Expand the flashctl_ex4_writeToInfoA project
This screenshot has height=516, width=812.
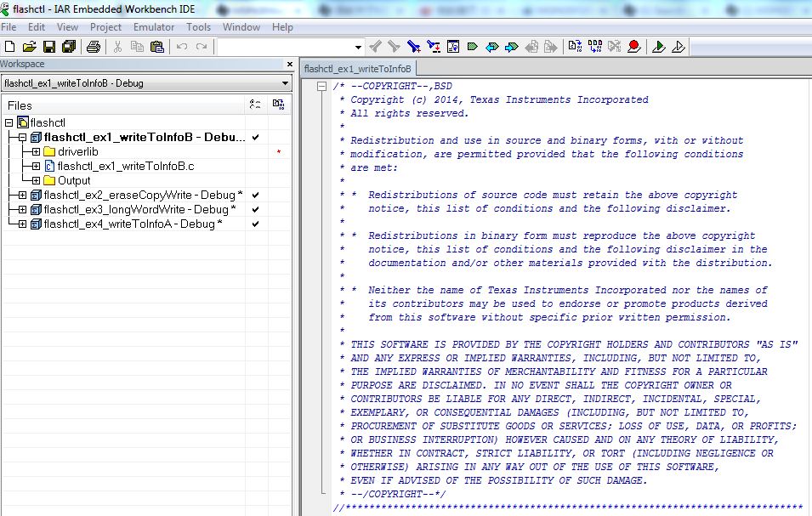coord(22,224)
